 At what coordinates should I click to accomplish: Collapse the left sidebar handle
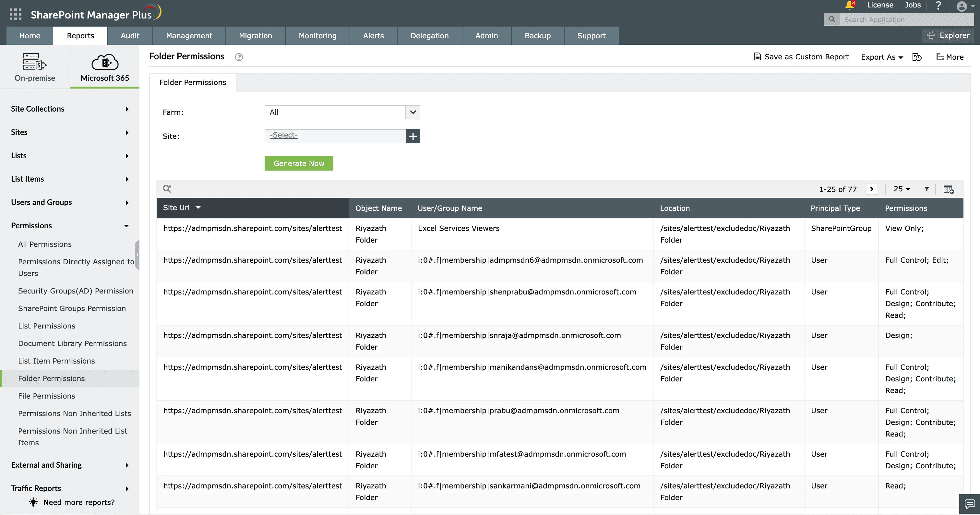click(x=137, y=255)
